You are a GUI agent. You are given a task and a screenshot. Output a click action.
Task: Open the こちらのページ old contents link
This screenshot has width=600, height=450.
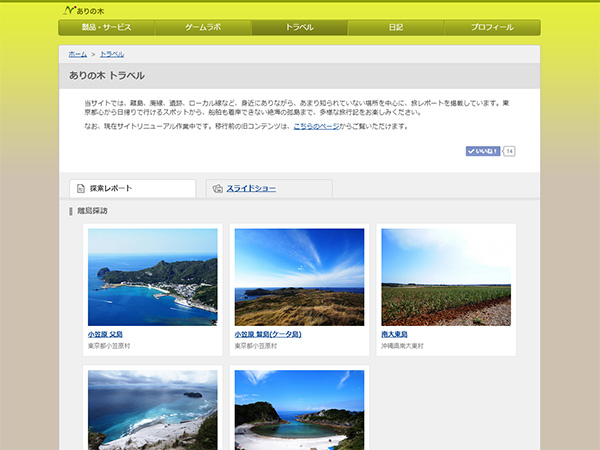[316, 126]
